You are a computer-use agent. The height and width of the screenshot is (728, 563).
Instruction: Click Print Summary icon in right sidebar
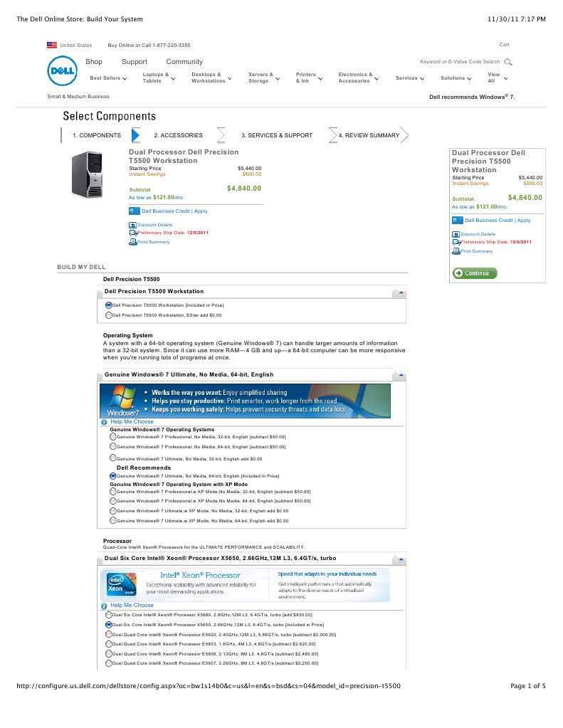pyautogui.click(x=456, y=250)
